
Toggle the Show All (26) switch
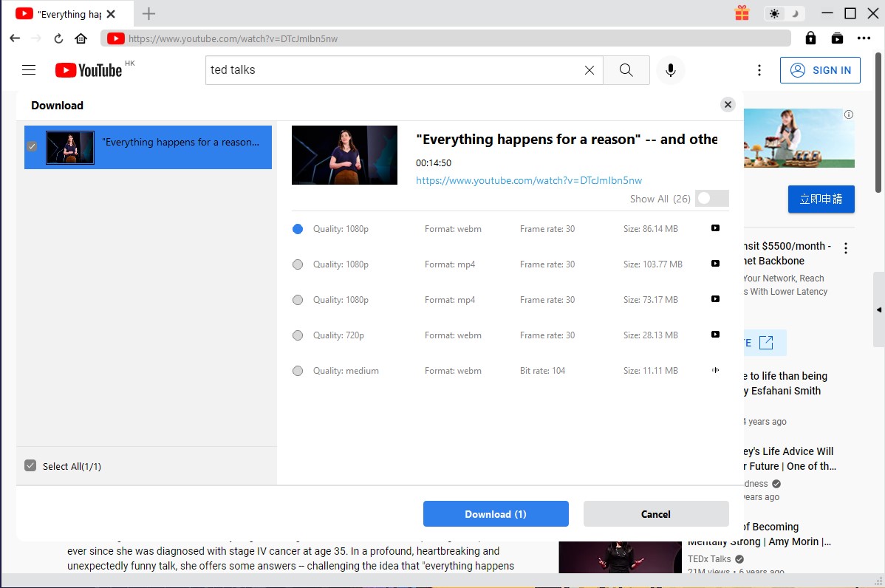tap(711, 199)
